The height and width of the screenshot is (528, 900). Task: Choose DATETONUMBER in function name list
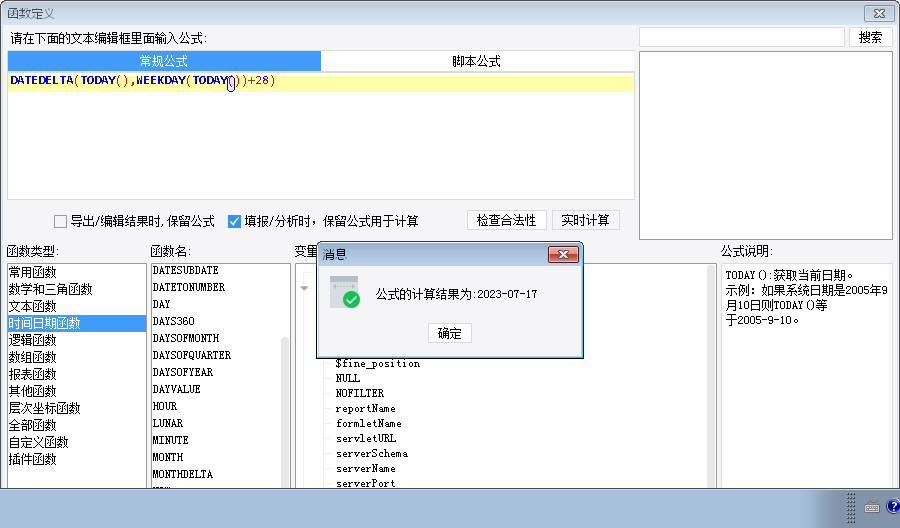click(x=189, y=288)
